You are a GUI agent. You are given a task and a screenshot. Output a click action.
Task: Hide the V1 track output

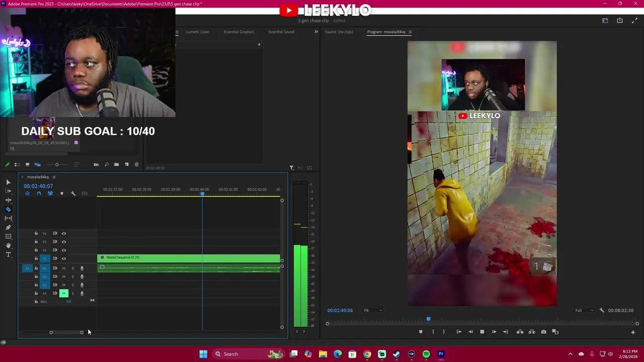tap(64, 258)
